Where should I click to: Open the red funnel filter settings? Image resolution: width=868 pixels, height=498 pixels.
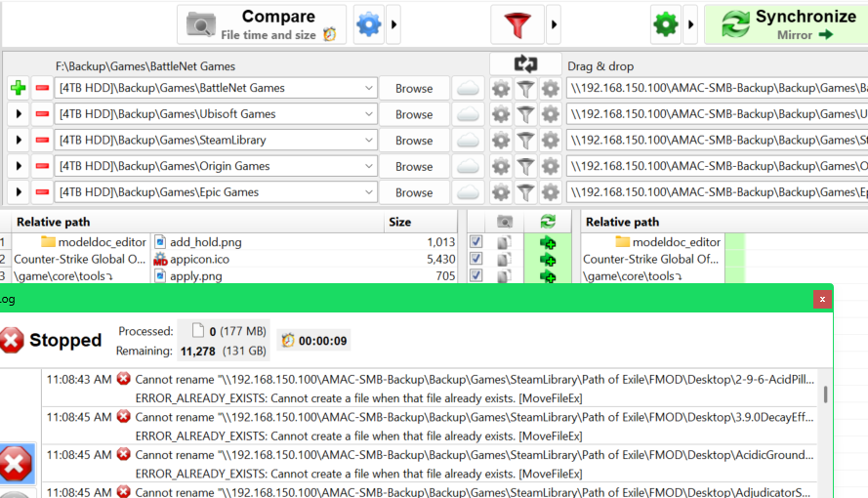click(517, 24)
